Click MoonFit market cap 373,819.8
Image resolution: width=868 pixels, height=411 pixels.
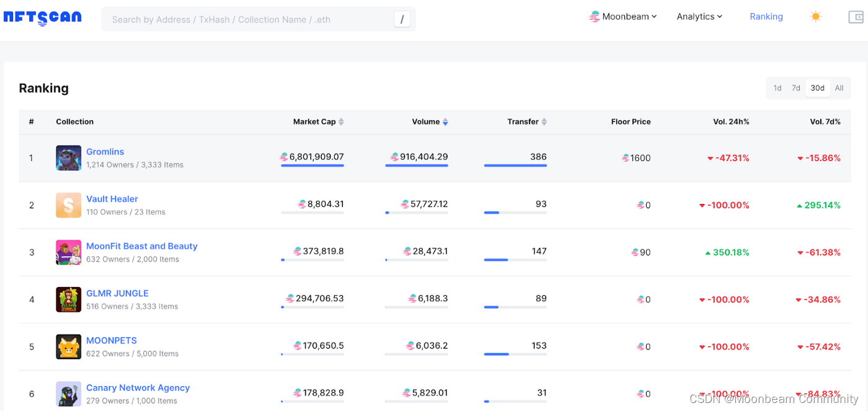323,251
